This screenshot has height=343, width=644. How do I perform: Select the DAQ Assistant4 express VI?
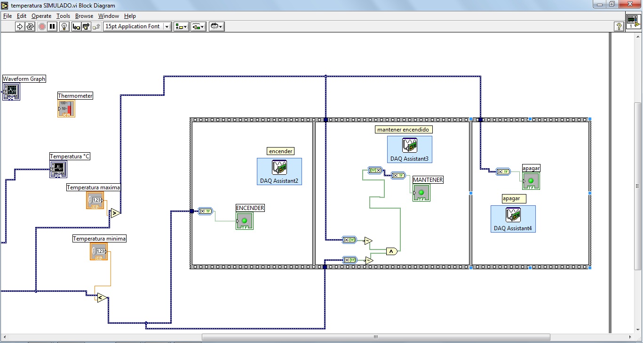[513, 219]
